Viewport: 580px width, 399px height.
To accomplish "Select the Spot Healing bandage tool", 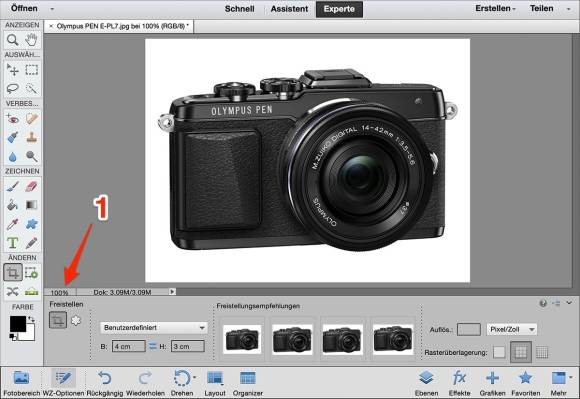I will (x=31, y=119).
